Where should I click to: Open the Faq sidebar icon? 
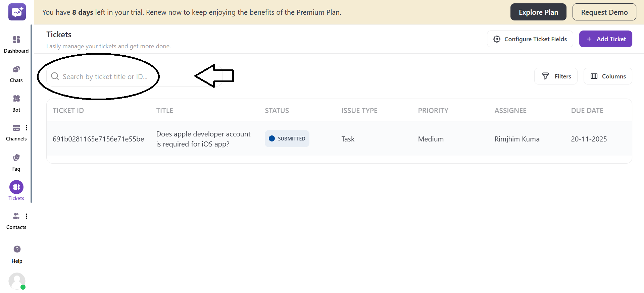click(16, 158)
